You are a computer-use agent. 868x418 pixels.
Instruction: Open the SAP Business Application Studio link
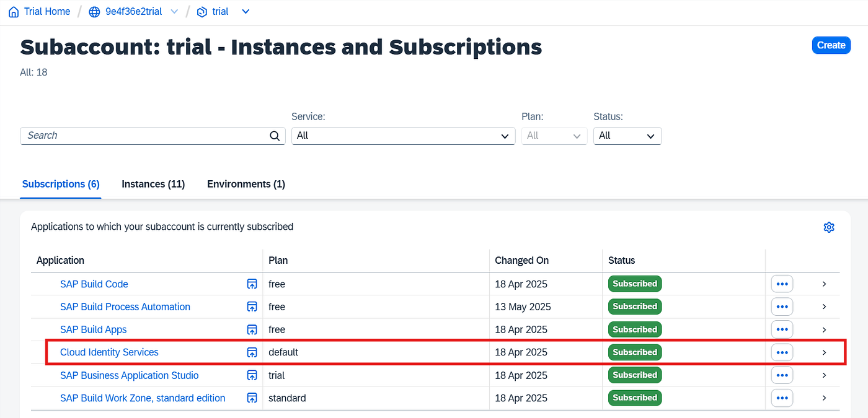coord(130,375)
